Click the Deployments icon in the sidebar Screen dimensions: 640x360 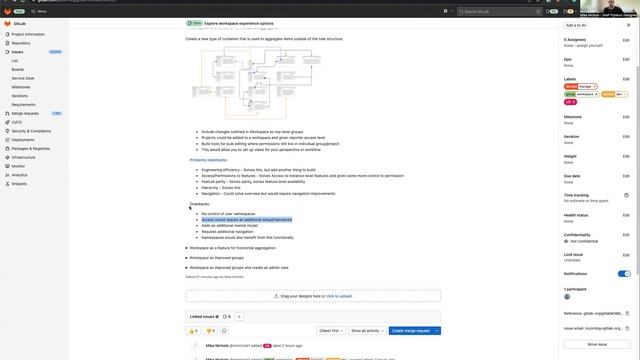[x=7, y=140]
